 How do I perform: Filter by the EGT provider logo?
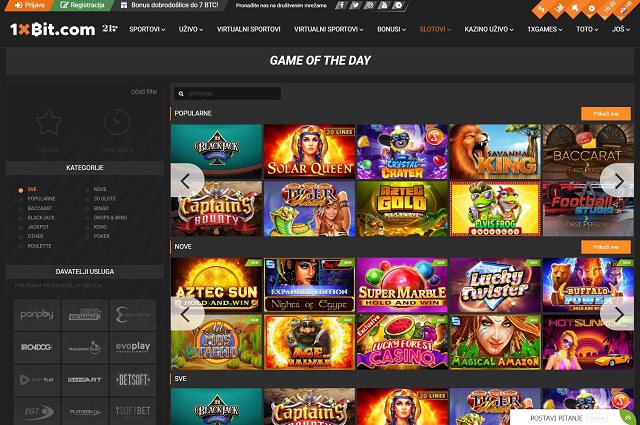point(37,412)
